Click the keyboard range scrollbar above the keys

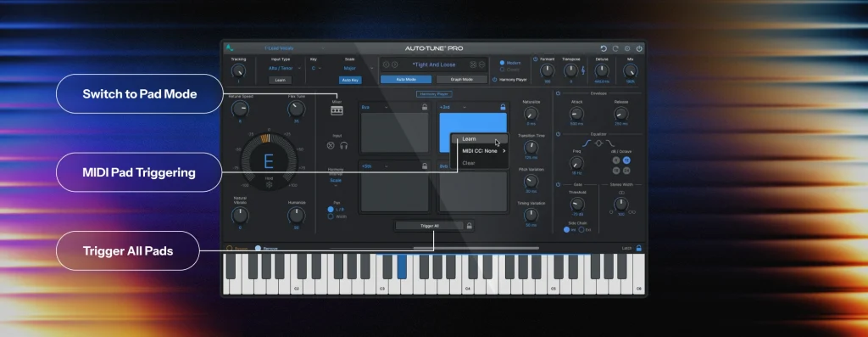point(476,249)
